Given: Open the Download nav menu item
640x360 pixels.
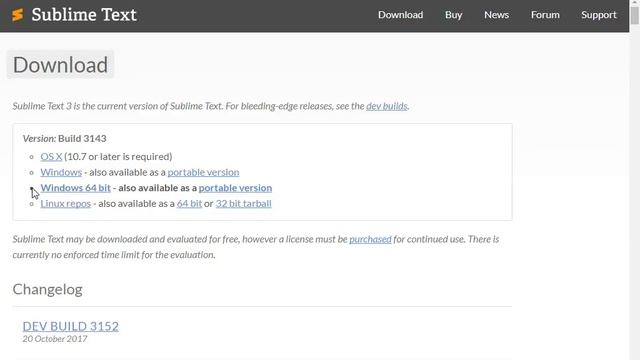Looking at the screenshot, I should (400, 15).
